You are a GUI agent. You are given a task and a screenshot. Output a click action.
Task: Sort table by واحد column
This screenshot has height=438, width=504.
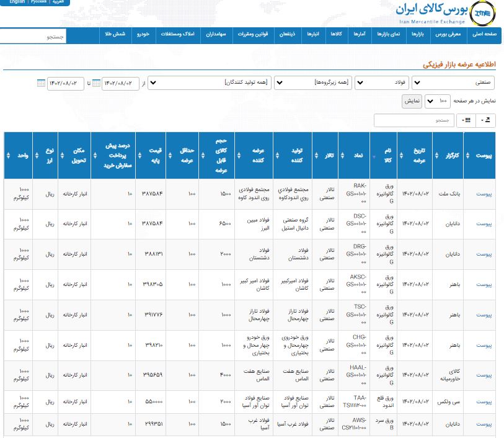click(19, 155)
